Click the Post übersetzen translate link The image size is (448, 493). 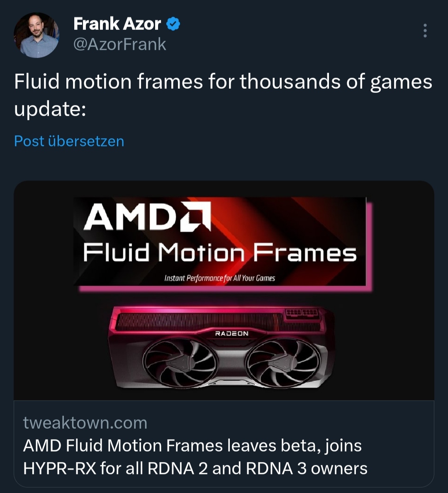pyautogui.click(x=69, y=141)
